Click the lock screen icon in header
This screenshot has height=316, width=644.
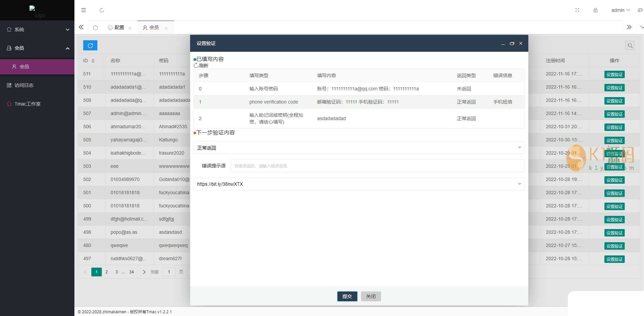pos(596,10)
